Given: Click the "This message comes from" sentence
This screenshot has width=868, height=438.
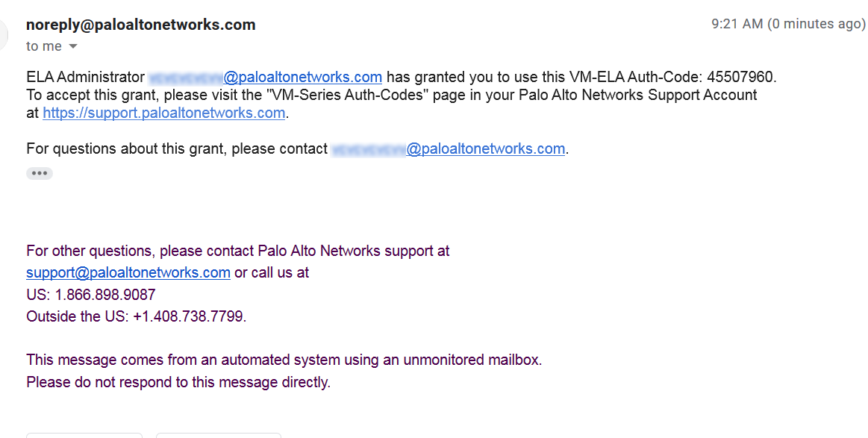Looking at the screenshot, I should coord(284,360).
